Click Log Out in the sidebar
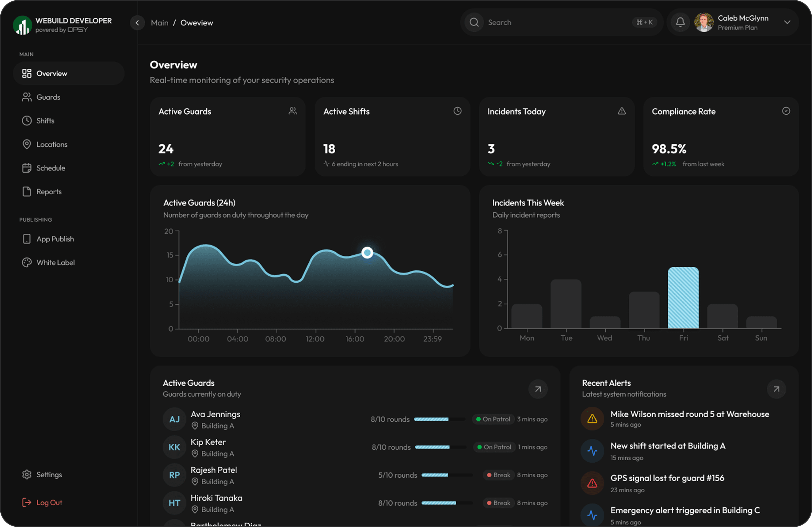 69,502
